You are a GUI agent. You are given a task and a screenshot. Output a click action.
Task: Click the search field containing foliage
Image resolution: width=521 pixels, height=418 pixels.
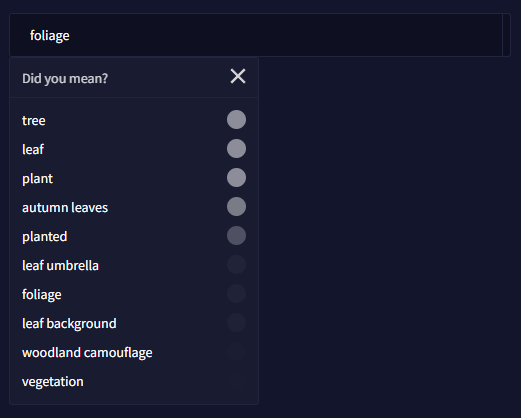(x=256, y=35)
